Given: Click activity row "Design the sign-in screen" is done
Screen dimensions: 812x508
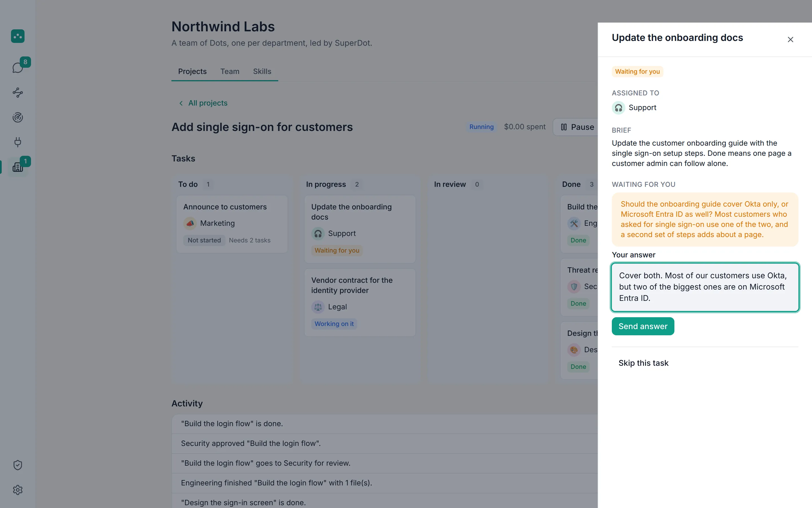Looking at the screenshot, I should coord(385,501).
